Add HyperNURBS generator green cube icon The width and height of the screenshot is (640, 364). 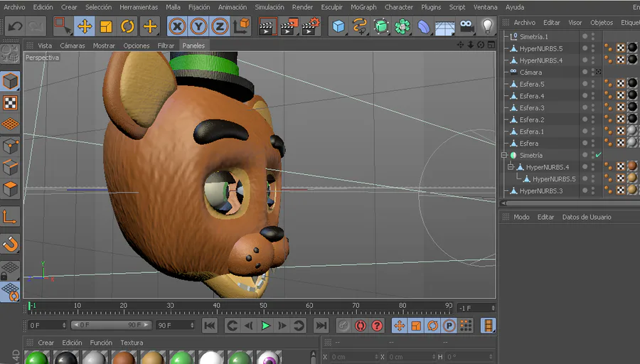click(381, 26)
